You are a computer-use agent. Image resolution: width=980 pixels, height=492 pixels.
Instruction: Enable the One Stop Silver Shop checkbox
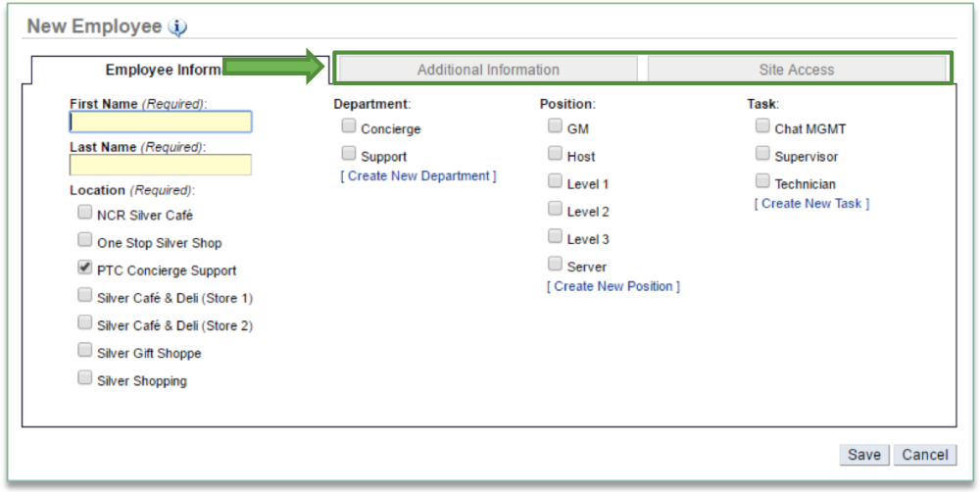(85, 240)
